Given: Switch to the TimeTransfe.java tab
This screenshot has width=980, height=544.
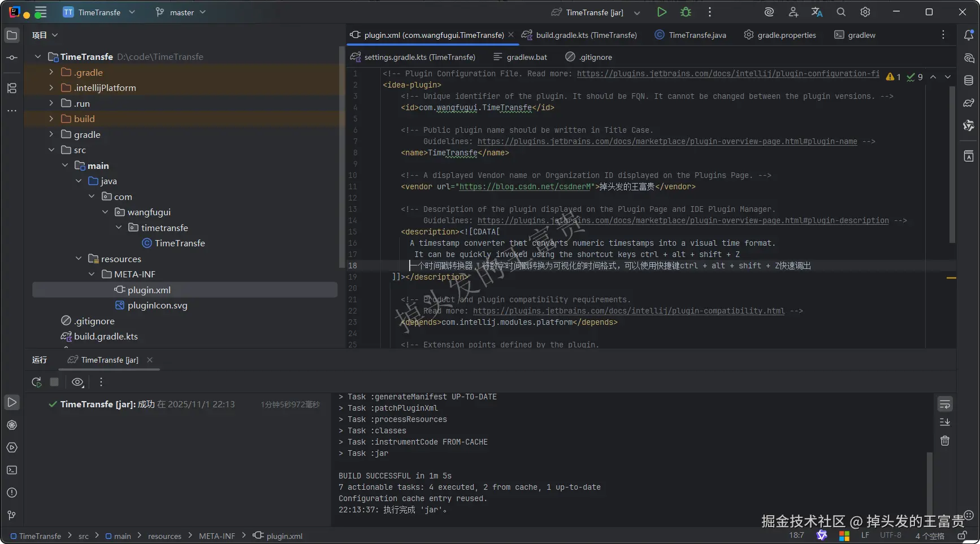Looking at the screenshot, I should [696, 35].
